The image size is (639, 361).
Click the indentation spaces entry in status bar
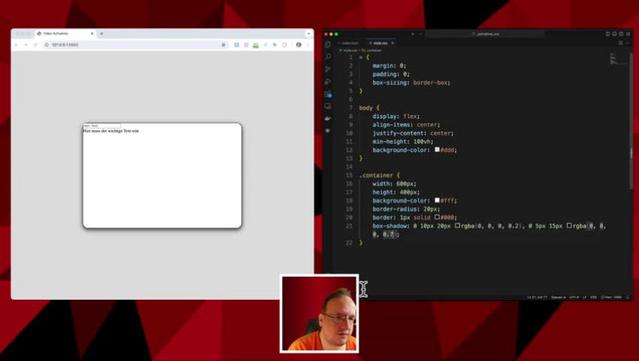558,297
